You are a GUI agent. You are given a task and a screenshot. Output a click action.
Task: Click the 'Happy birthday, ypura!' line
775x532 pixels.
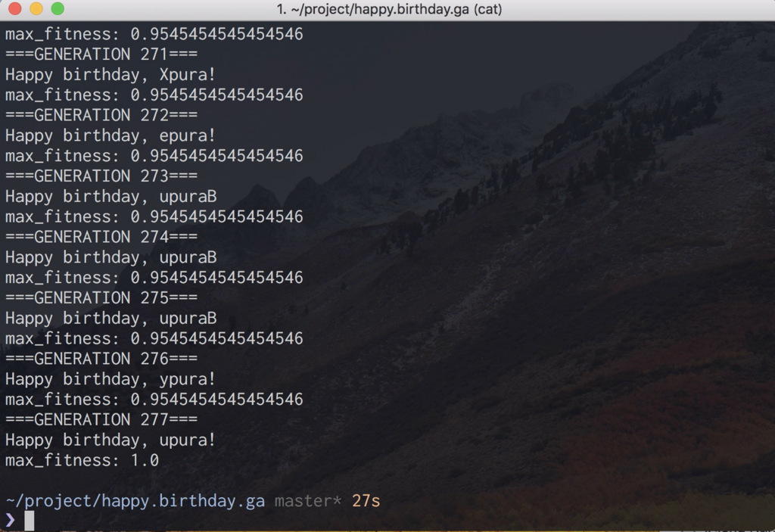point(110,379)
